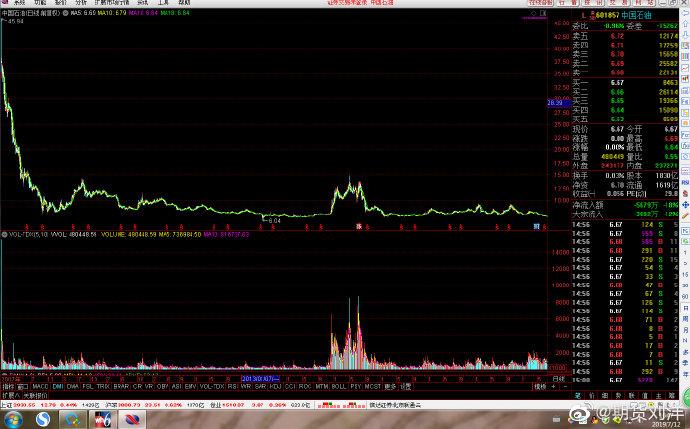The height and width of the screenshot is (429, 690).
Task: Expand the 更多 indicators list
Action: [390, 385]
